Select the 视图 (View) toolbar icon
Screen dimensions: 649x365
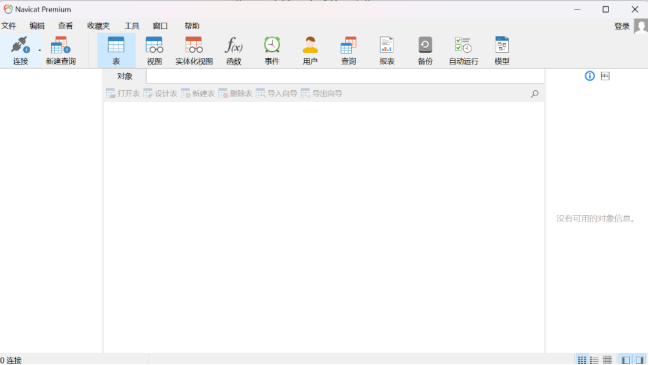coord(154,50)
